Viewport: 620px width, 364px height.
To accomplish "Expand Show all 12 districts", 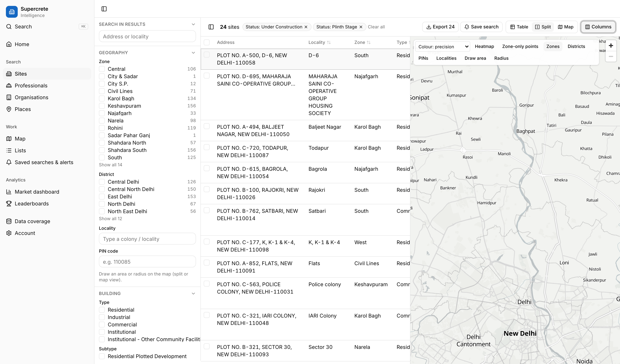I will click(111, 219).
